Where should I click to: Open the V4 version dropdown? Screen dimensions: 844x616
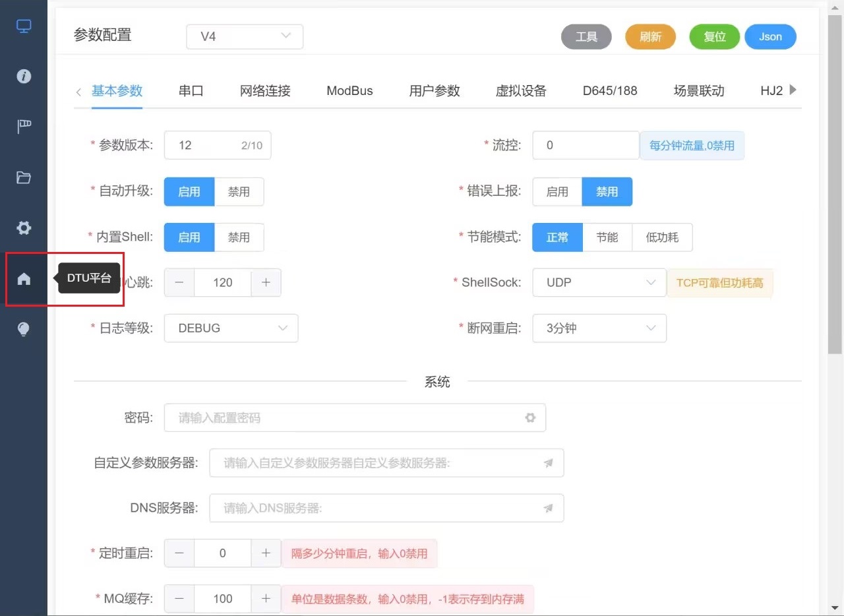[x=245, y=36]
